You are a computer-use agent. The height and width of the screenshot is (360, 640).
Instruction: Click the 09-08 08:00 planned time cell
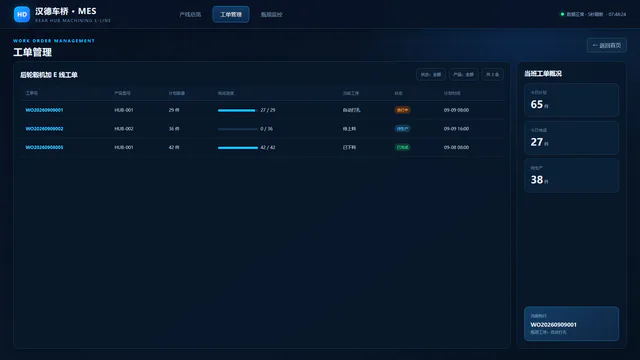[x=456, y=147]
